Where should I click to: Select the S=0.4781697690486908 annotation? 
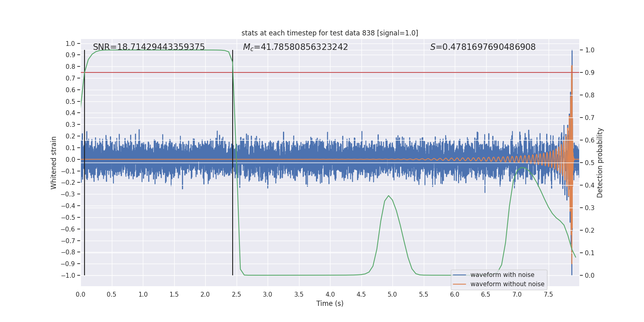click(x=483, y=47)
